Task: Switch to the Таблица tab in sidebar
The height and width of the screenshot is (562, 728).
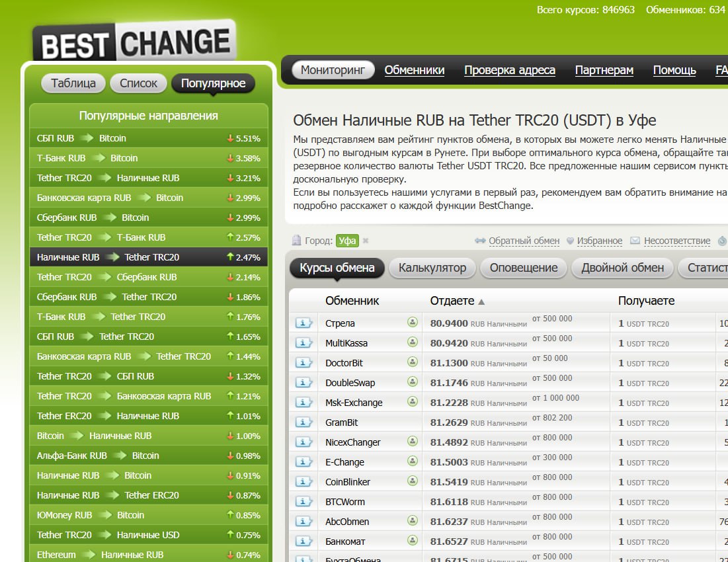Action: (x=73, y=83)
